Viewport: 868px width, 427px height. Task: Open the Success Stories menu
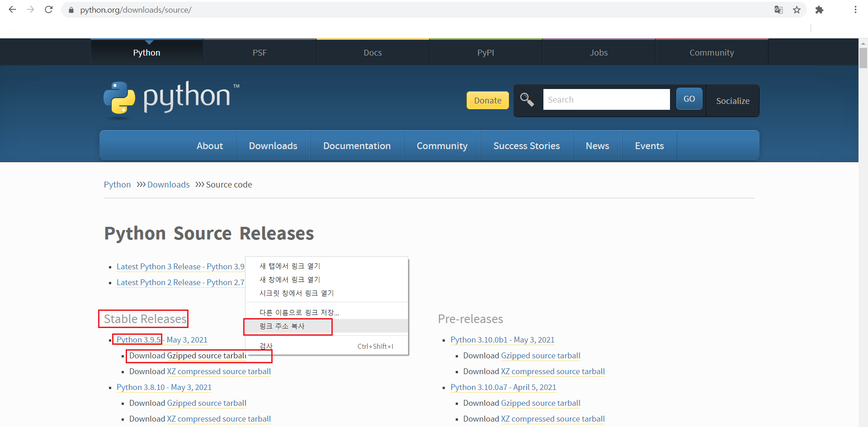(527, 145)
